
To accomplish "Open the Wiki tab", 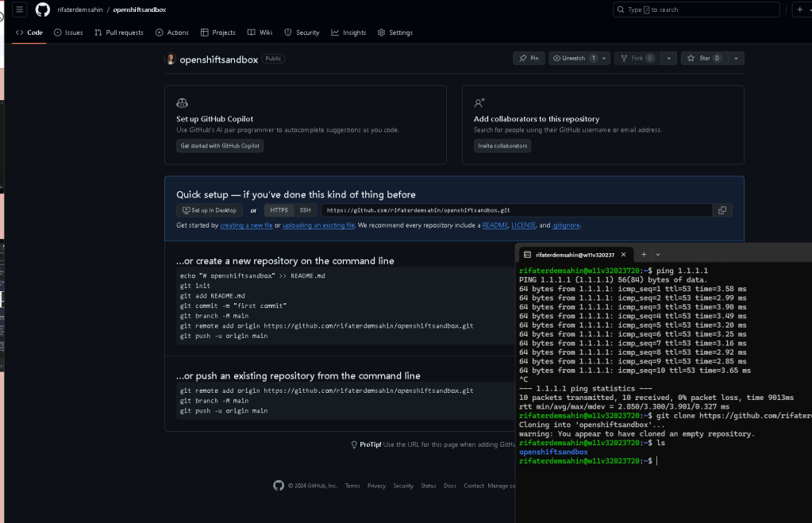I will click(260, 32).
